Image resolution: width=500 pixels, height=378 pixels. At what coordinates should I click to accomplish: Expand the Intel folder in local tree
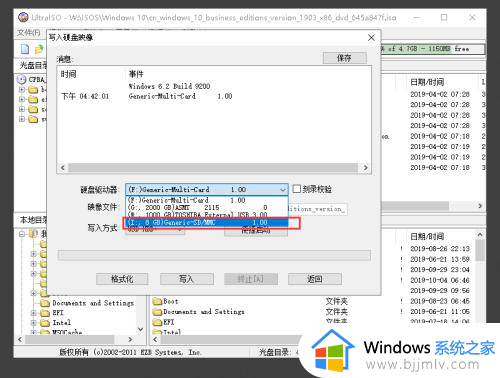(x=33, y=322)
